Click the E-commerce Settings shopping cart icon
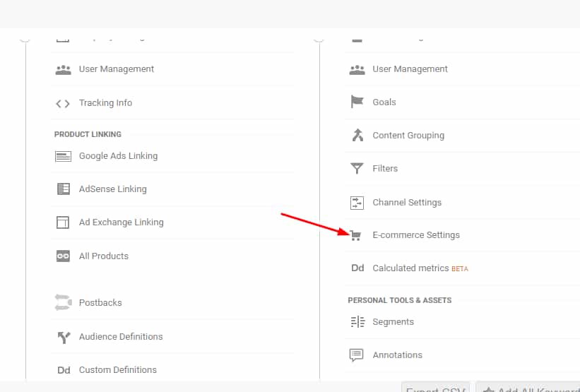Viewport: 580px width, 392px height. pos(357,235)
